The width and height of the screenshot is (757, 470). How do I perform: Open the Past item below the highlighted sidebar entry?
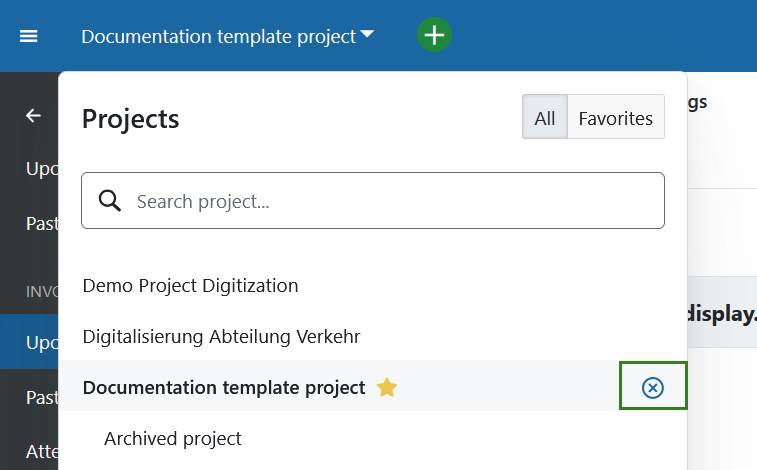41,397
